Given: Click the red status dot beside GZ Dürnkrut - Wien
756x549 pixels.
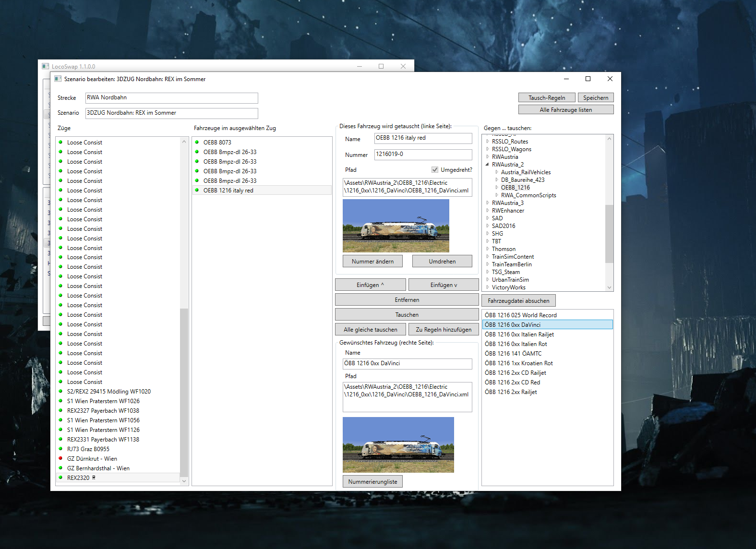Looking at the screenshot, I should point(60,458).
